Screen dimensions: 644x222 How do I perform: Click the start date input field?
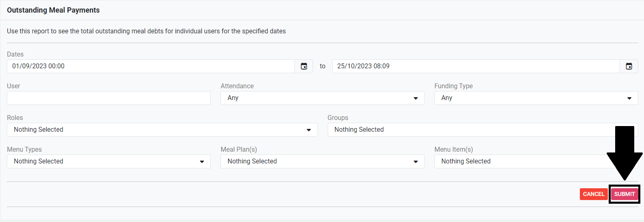(150, 66)
